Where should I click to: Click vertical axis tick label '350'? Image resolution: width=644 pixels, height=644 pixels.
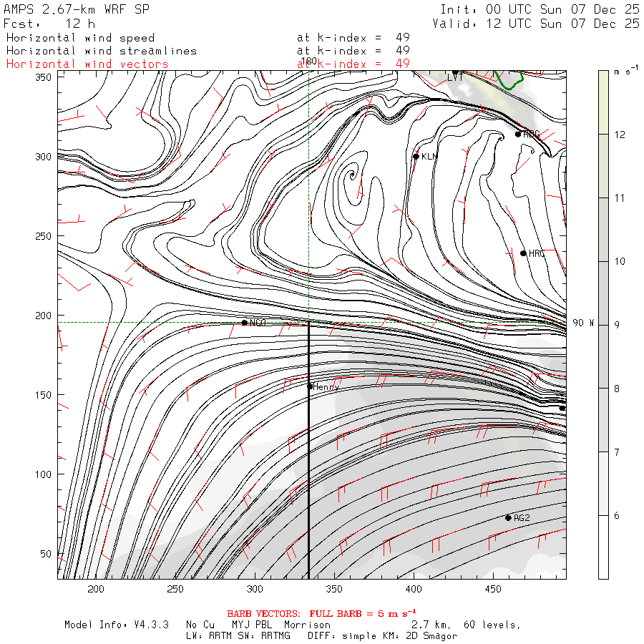coord(43,77)
